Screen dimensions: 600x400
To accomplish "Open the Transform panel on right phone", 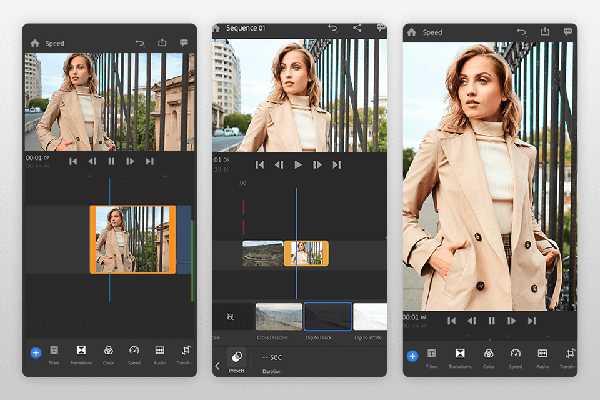I will pos(568,358).
